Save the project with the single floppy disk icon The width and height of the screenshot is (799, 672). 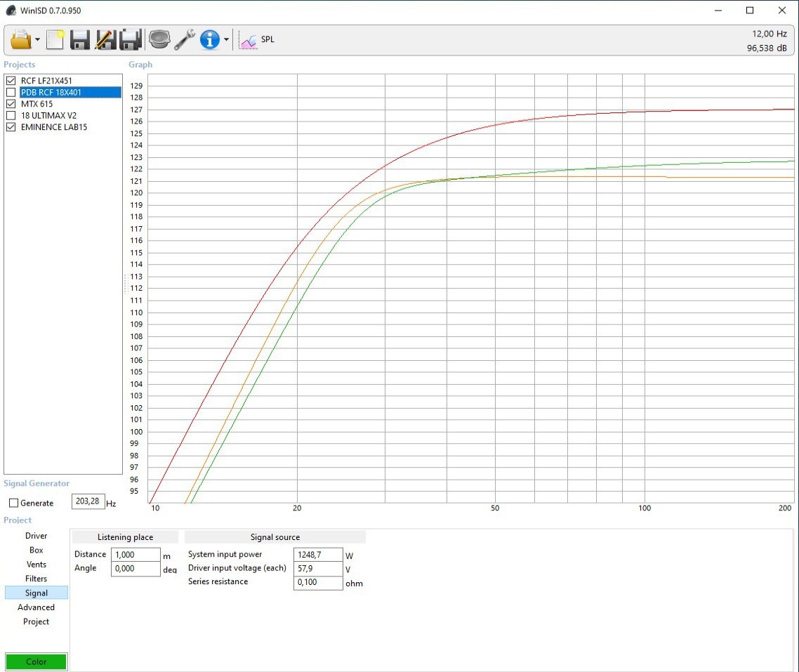80,39
